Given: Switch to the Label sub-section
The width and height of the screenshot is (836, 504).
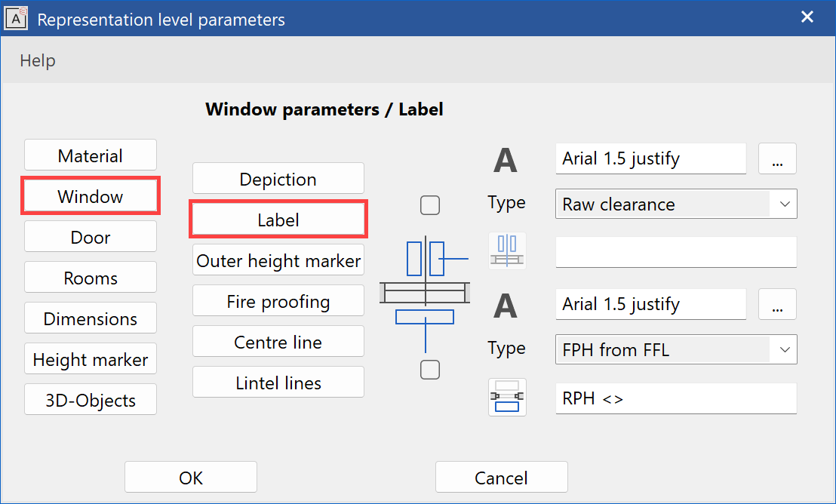Looking at the screenshot, I should pyautogui.click(x=278, y=220).
